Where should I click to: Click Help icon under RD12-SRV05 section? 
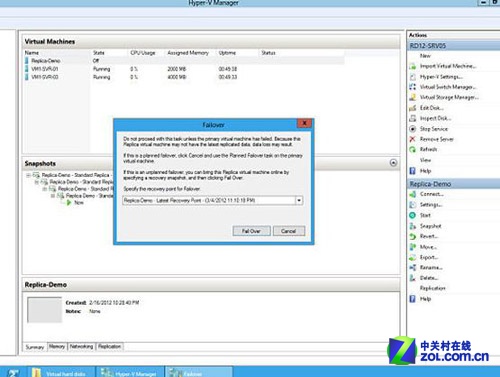point(413,171)
